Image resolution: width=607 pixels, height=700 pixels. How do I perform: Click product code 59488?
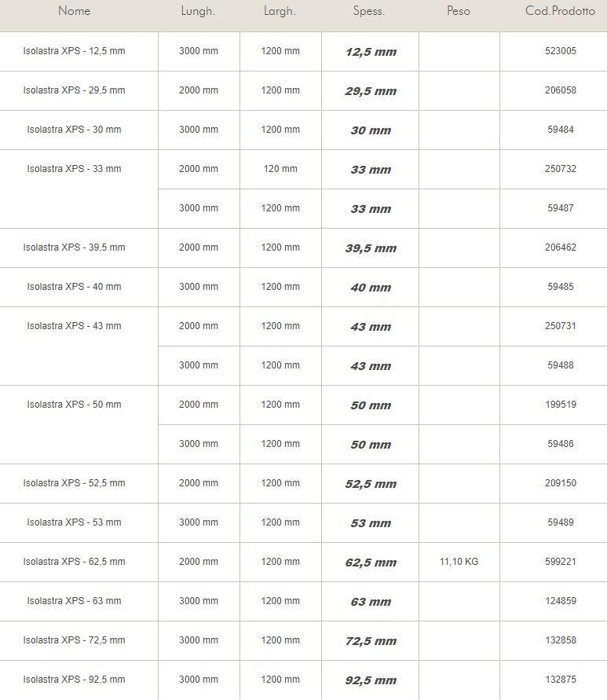click(x=561, y=365)
